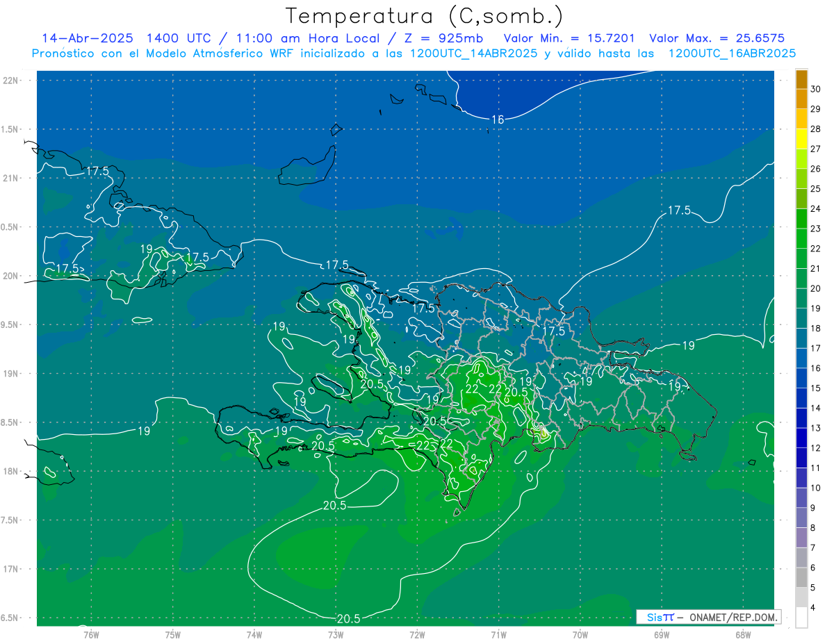Click color scale value '6'
834x644 pixels.
click(813, 568)
